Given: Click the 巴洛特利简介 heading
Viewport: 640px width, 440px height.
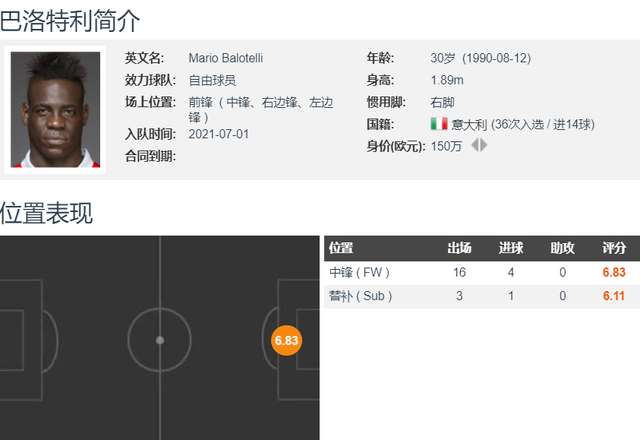Looking at the screenshot, I should (70, 21).
